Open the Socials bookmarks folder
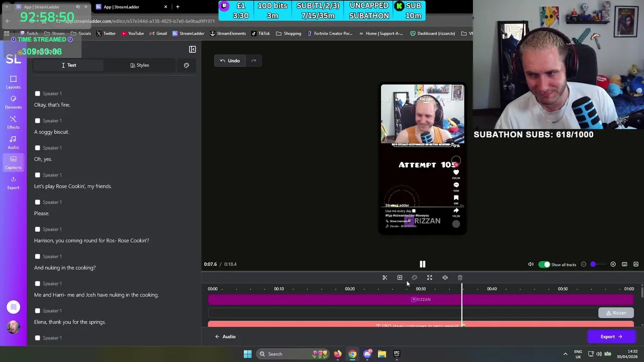 pos(80,34)
